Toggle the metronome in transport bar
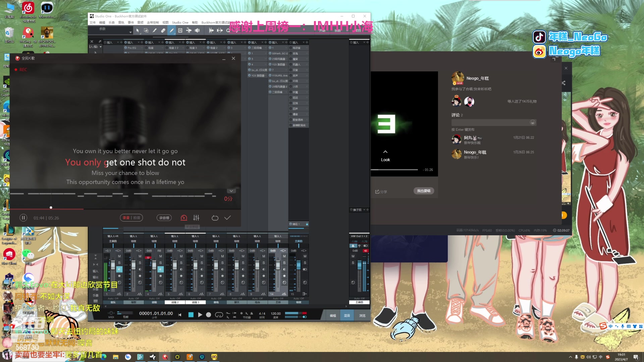Image resolution: width=644 pixels, height=362 pixels. [252, 313]
